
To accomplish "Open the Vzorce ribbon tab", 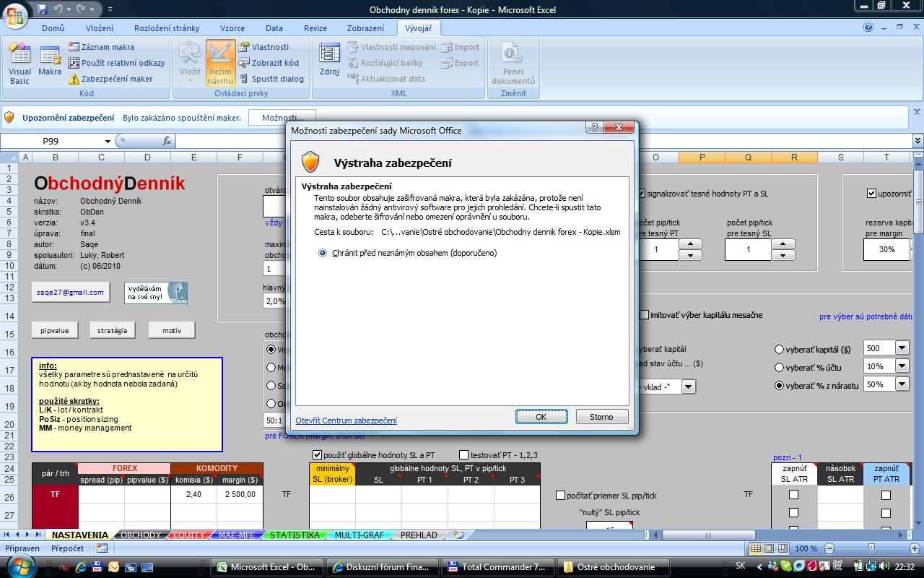I will click(x=232, y=28).
